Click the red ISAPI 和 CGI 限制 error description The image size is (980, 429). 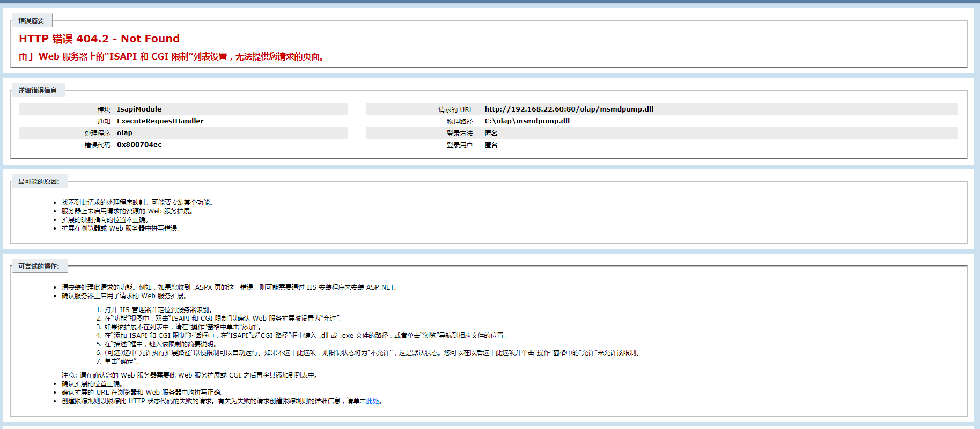(171, 57)
